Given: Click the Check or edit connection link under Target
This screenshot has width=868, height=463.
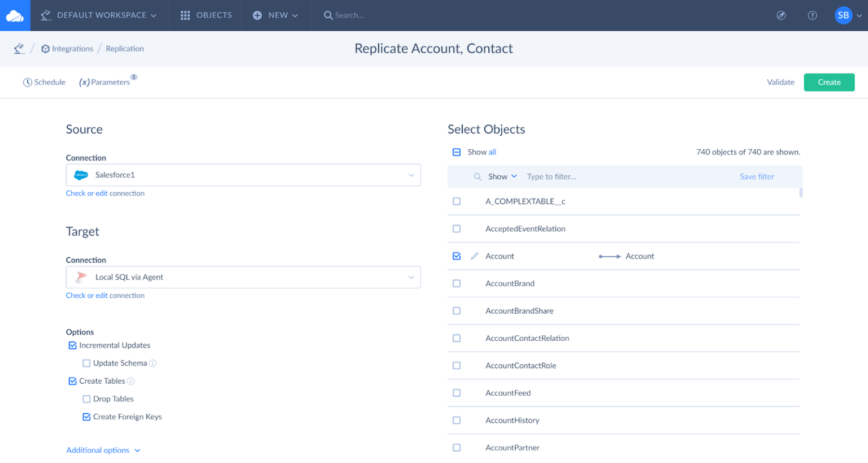Looking at the screenshot, I should click(x=105, y=295).
